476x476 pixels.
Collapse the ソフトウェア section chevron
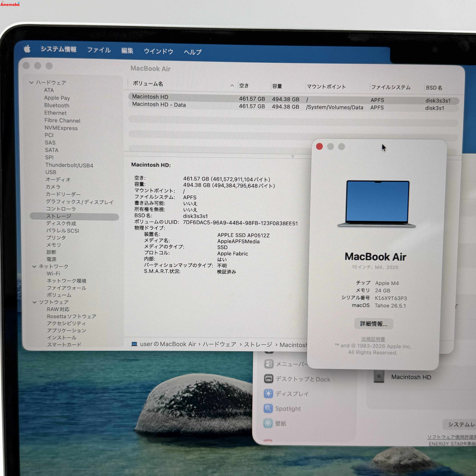coord(35,302)
